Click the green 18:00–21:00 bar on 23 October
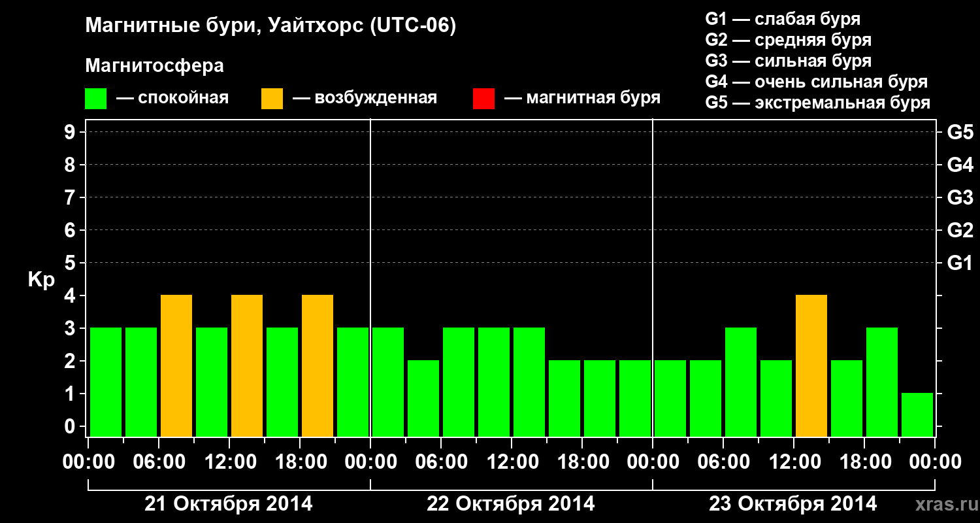The image size is (980, 523). (882, 382)
